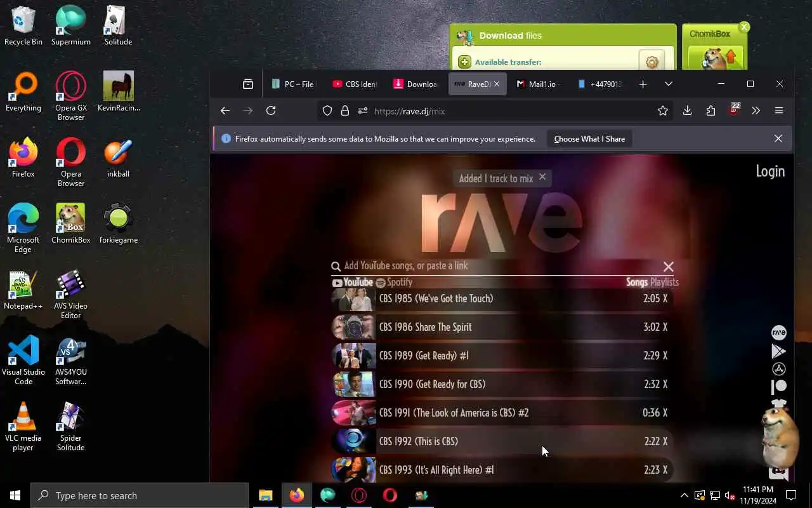Remove CBS 1992 (This is CBS) track
This screenshot has width=812, height=508.
[x=665, y=441]
